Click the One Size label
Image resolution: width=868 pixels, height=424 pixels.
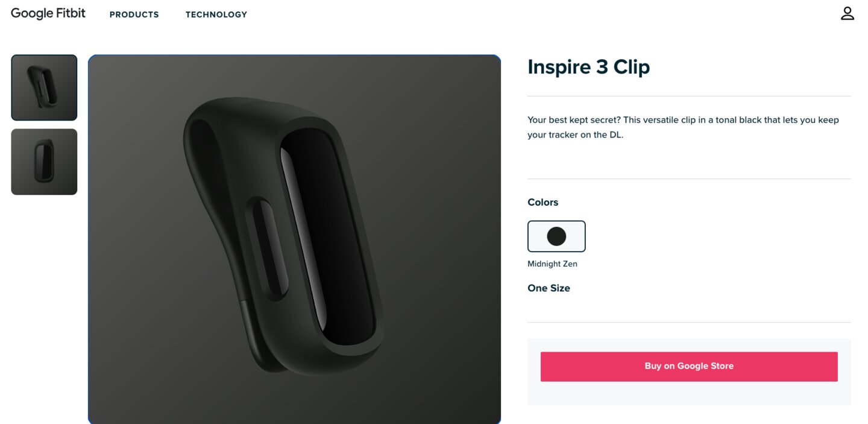[x=549, y=288]
